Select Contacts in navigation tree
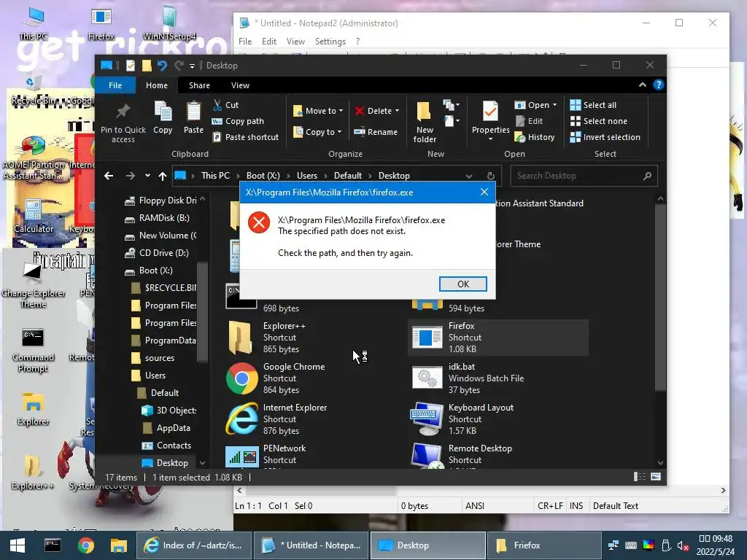Viewport: 747px width, 560px height. [174, 446]
